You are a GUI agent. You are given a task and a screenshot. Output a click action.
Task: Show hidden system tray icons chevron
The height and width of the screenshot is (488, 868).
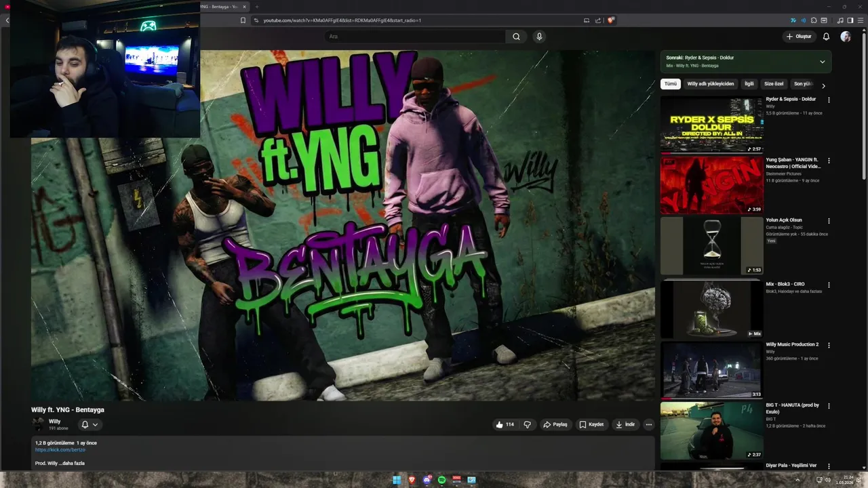pyautogui.click(x=796, y=480)
